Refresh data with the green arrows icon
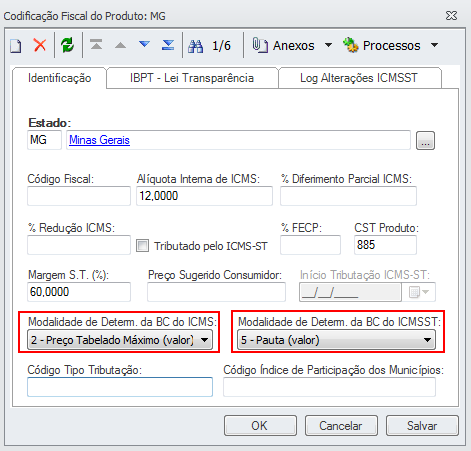Screen dimensions: 471x451 pyautogui.click(x=68, y=45)
